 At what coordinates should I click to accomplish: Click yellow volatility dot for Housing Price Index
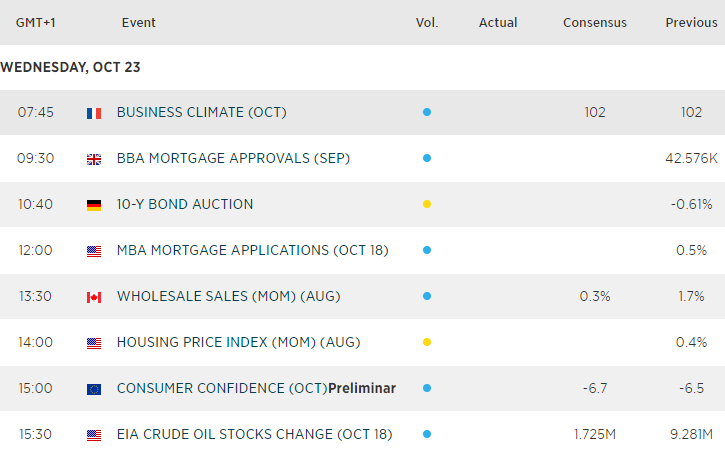point(427,343)
